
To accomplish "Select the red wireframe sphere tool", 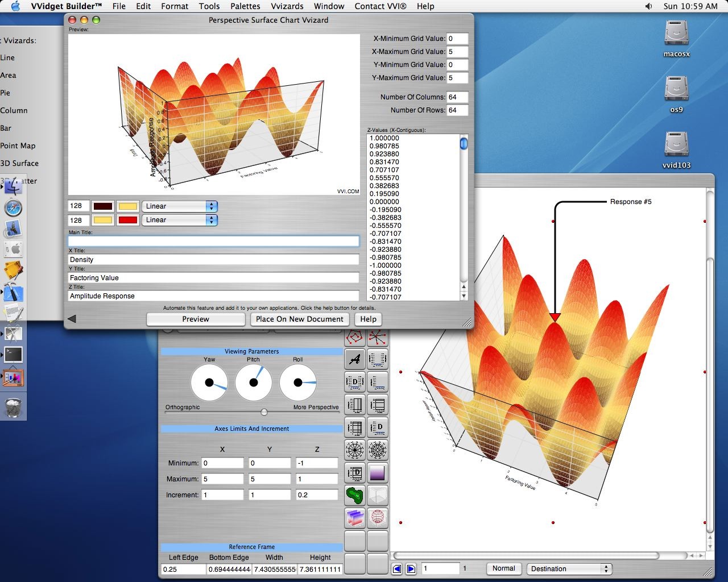I will 378,518.
